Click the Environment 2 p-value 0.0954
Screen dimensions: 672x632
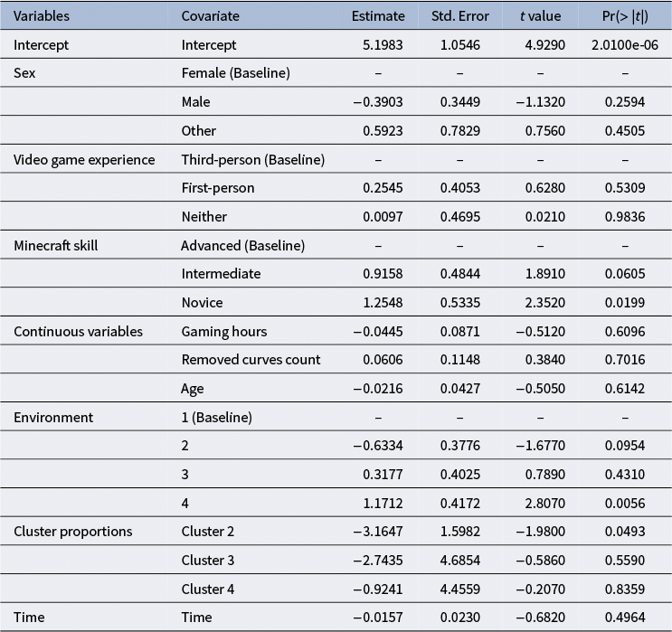coord(625,446)
